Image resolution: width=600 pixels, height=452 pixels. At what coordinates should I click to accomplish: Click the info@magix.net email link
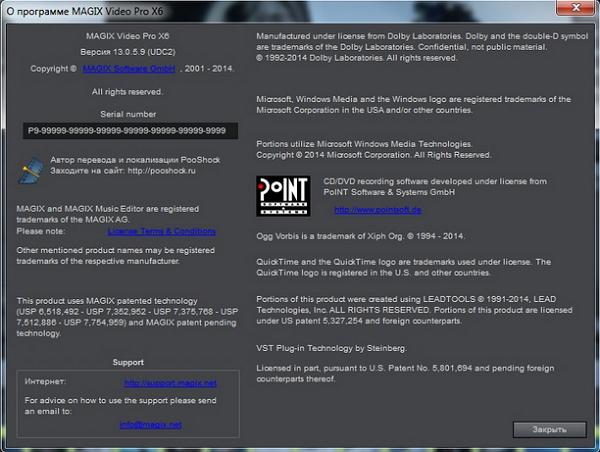151,424
